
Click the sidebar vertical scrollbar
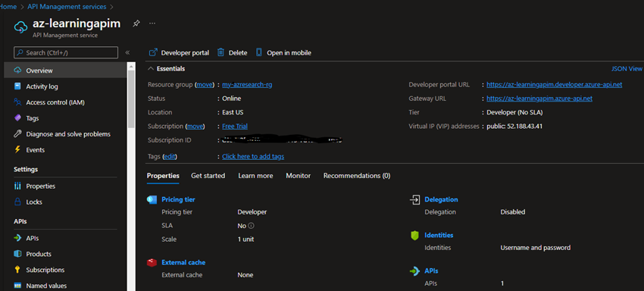coord(131,99)
